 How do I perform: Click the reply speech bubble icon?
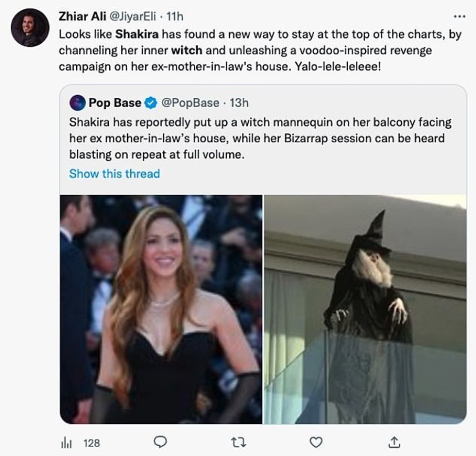160,442
